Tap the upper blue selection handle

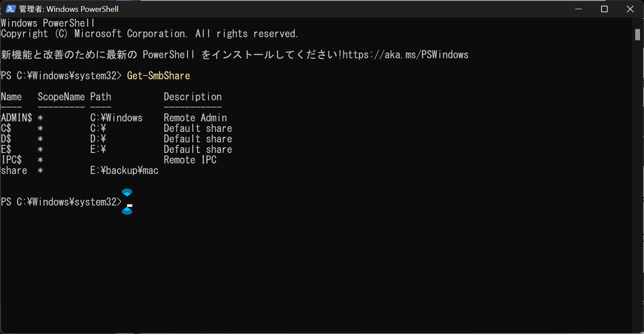[x=127, y=192]
